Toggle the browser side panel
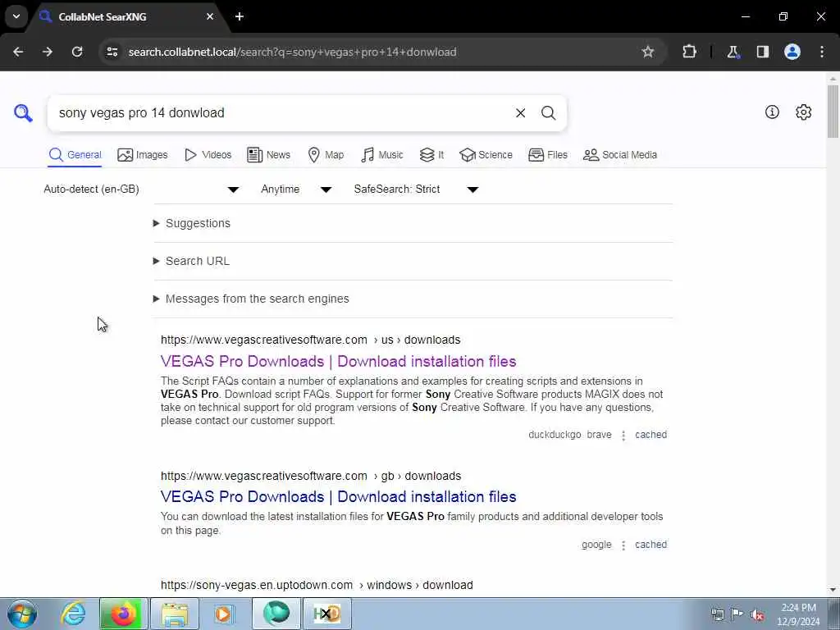This screenshot has height=630, width=840. 763,52
